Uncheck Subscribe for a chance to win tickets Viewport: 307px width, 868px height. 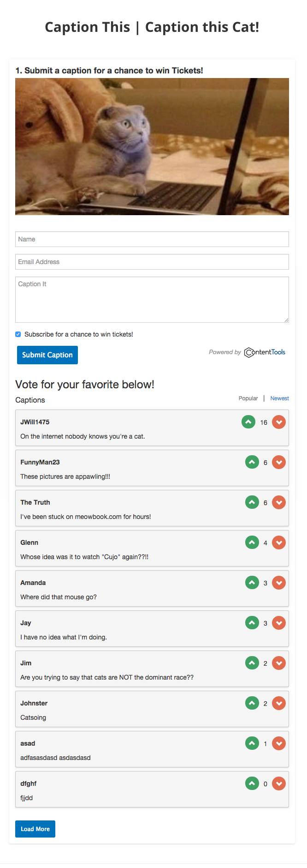pos(18,334)
